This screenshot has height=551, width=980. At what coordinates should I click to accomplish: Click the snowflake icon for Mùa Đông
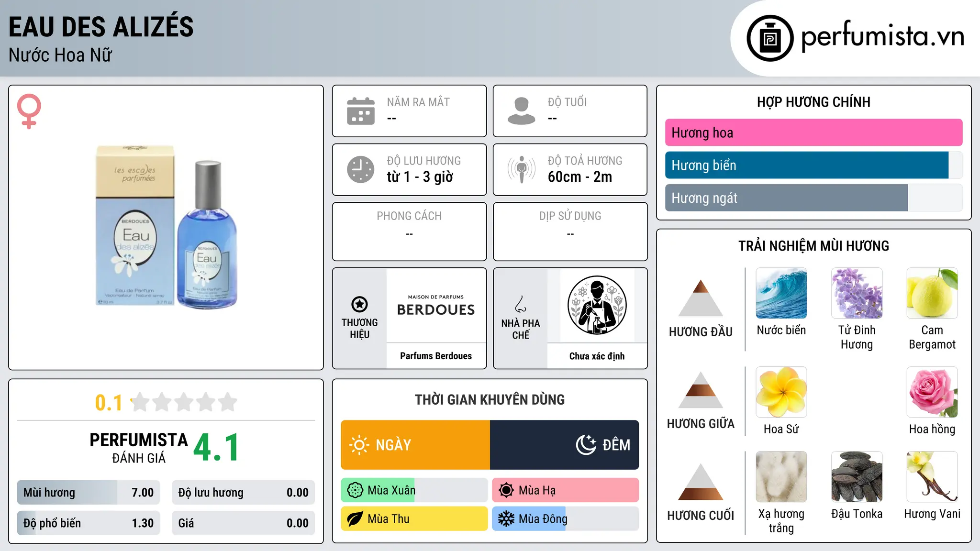[x=506, y=519]
